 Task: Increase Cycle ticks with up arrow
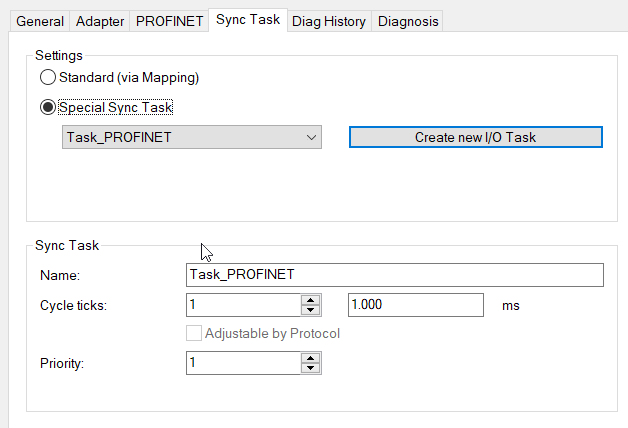(x=311, y=299)
